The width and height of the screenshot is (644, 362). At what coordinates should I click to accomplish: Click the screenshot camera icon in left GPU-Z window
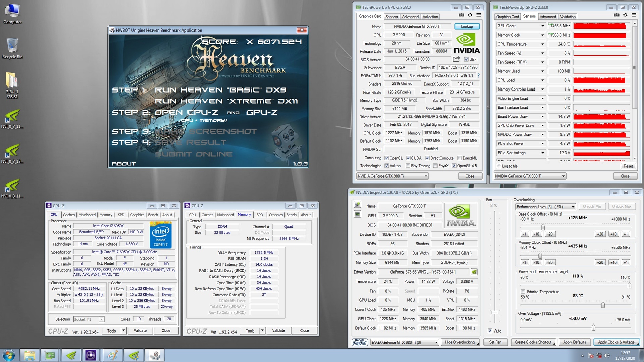(x=462, y=15)
